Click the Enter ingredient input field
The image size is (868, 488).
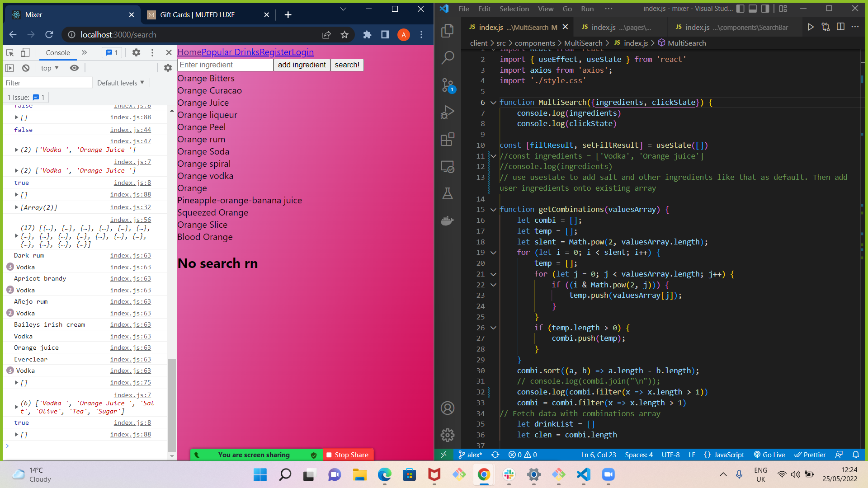pyautogui.click(x=225, y=65)
